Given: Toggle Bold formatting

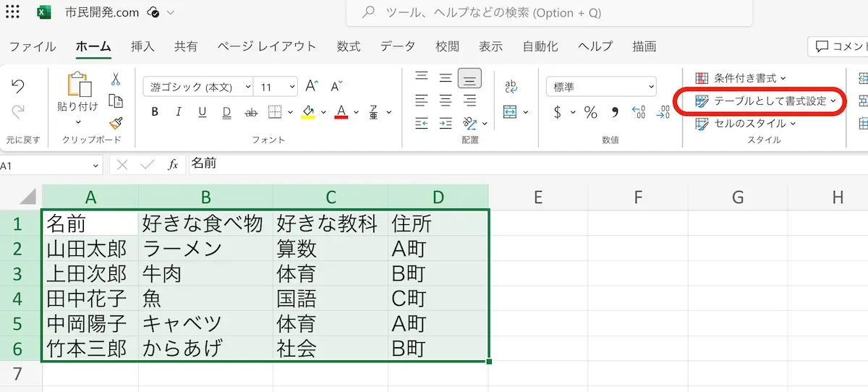Looking at the screenshot, I should pos(155,112).
